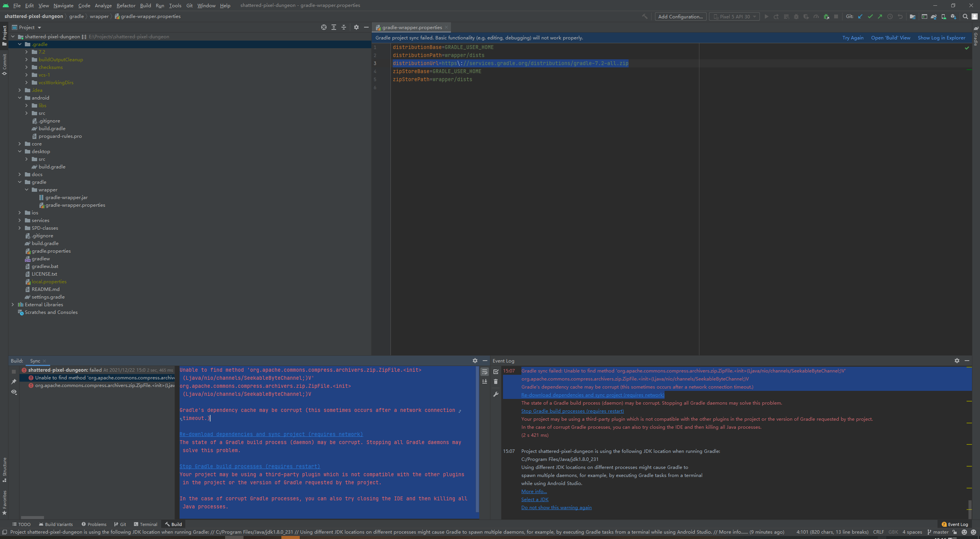Expand the External Libraries node

point(13,304)
